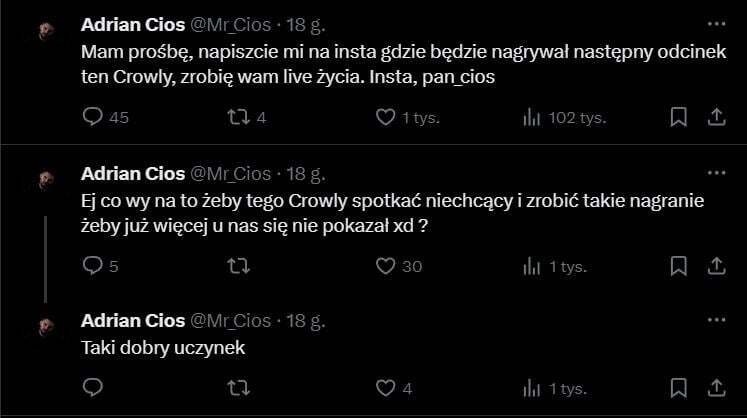
Task: Like the tweet with 30 likes
Action: click(x=385, y=266)
